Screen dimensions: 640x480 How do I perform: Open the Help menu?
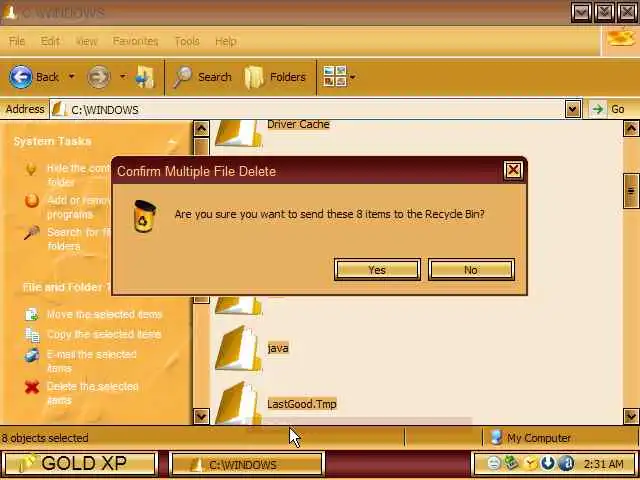[226, 41]
